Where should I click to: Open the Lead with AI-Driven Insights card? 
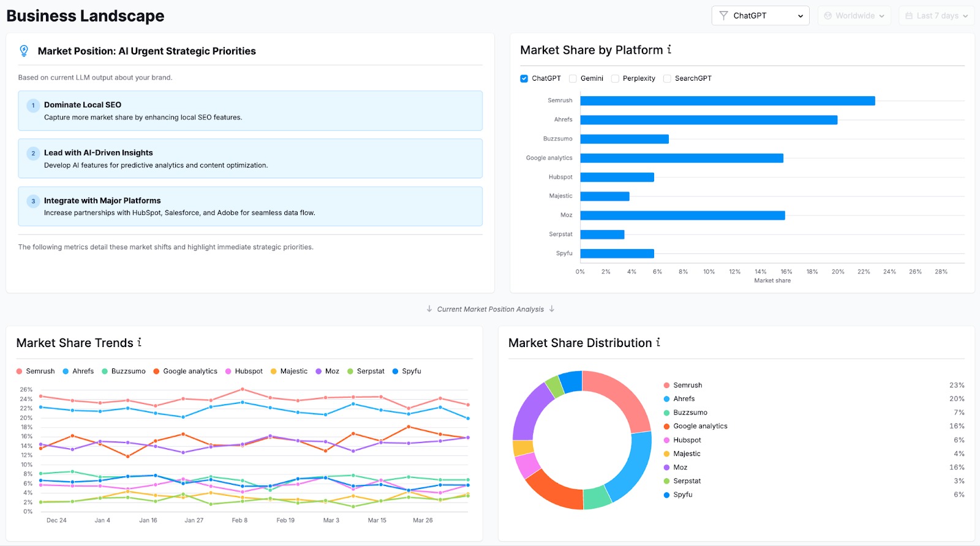click(250, 159)
